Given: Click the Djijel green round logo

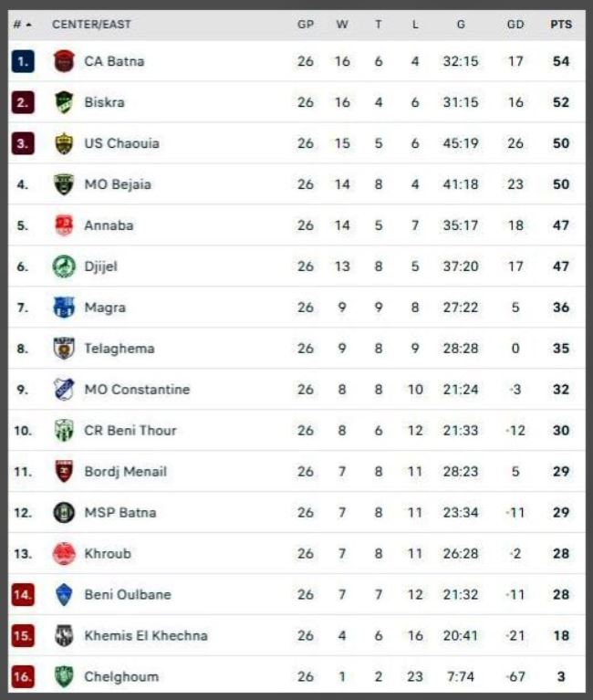Looking at the screenshot, I should (x=64, y=266).
